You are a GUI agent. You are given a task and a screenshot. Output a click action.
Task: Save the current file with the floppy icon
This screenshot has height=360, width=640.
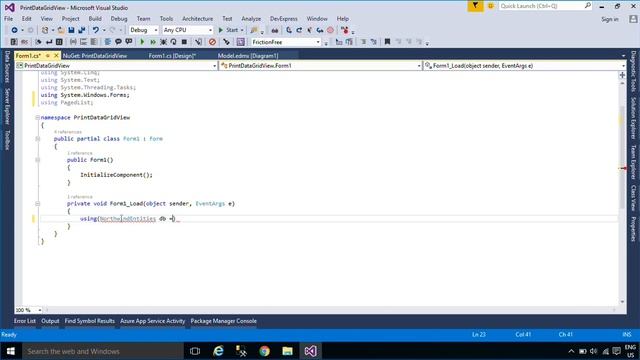click(71, 30)
